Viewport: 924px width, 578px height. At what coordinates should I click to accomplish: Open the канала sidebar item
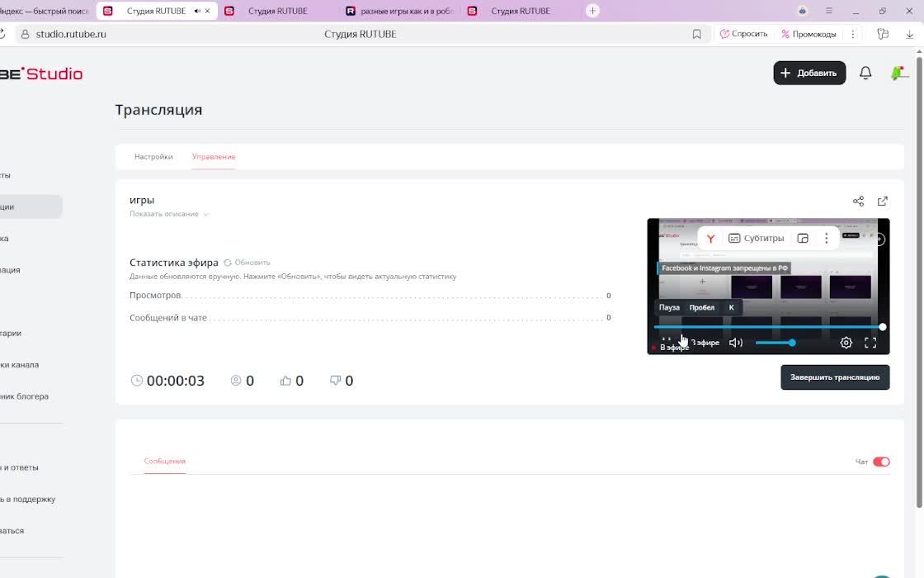coord(20,364)
